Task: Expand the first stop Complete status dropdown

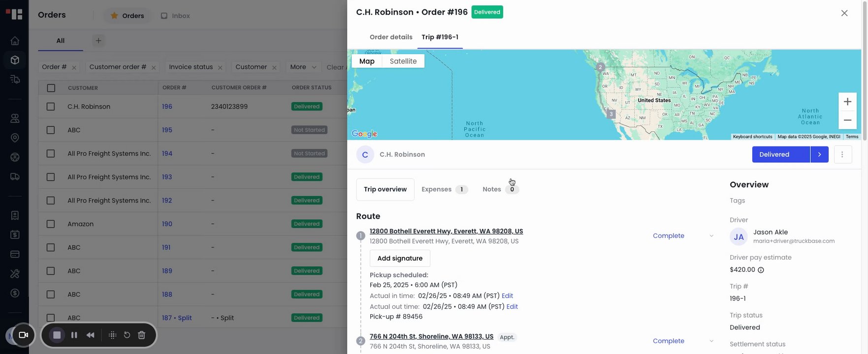Action: point(683,236)
